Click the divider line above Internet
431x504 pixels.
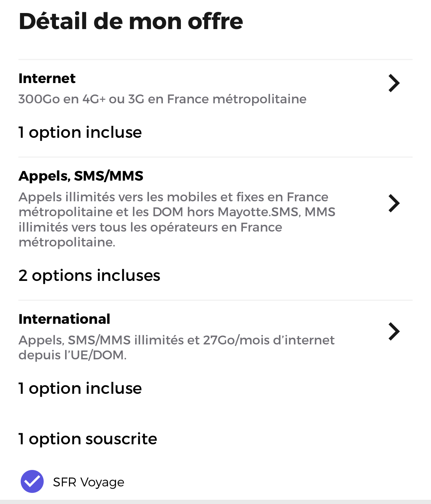tap(215, 59)
